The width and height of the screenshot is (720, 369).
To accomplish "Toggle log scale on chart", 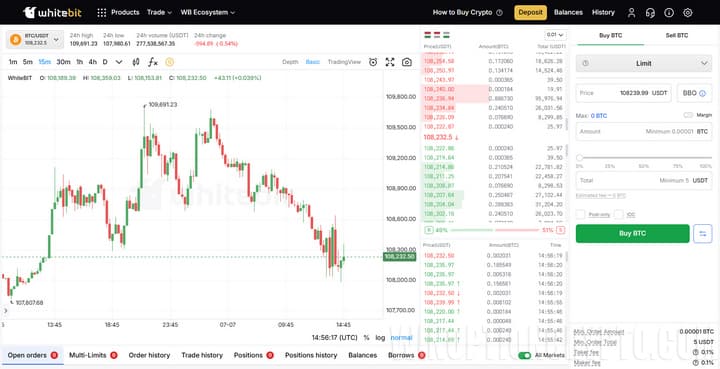I will click(380, 338).
